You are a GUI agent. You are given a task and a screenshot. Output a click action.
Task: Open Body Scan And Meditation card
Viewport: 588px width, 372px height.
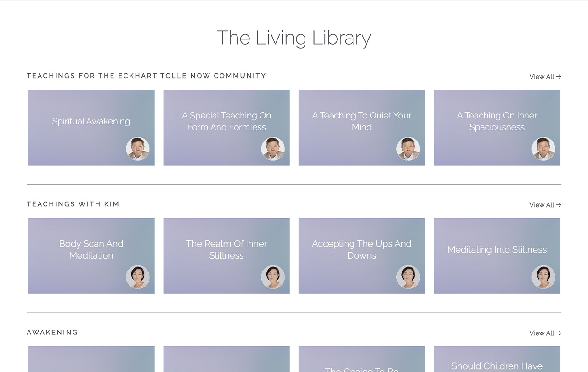(91, 256)
